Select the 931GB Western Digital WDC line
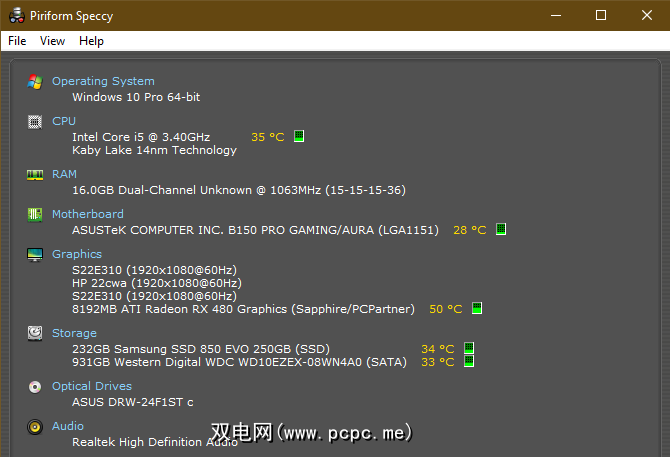Viewport: 670px width, 457px height. click(x=239, y=363)
